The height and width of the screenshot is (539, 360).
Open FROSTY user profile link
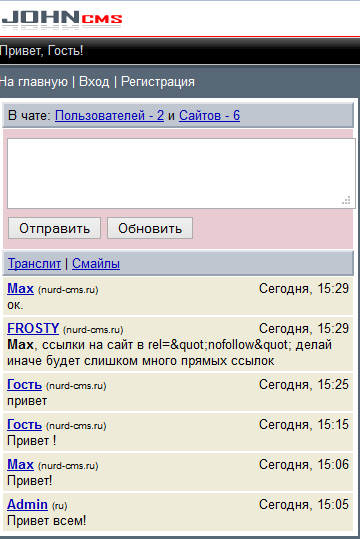[33, 328]
